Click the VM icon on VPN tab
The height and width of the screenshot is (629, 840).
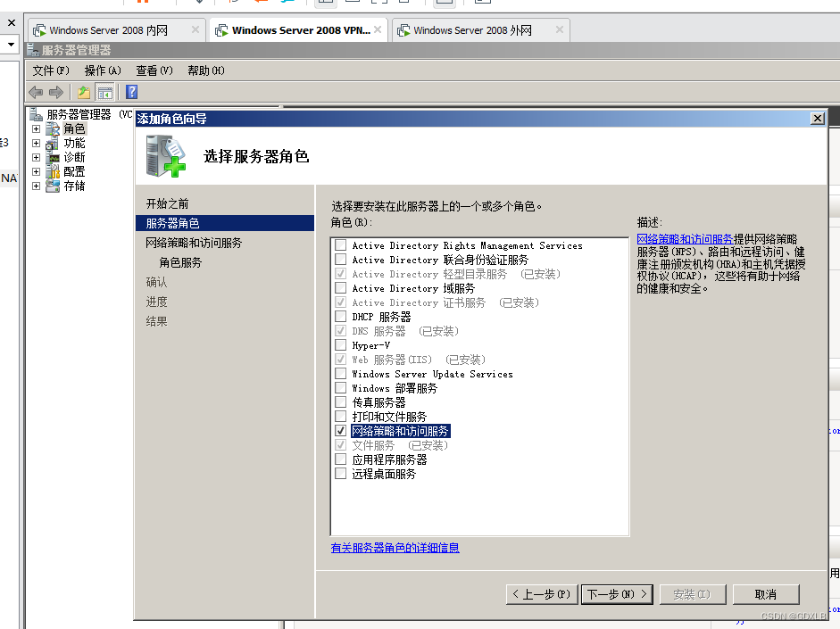tap(221, 30)
